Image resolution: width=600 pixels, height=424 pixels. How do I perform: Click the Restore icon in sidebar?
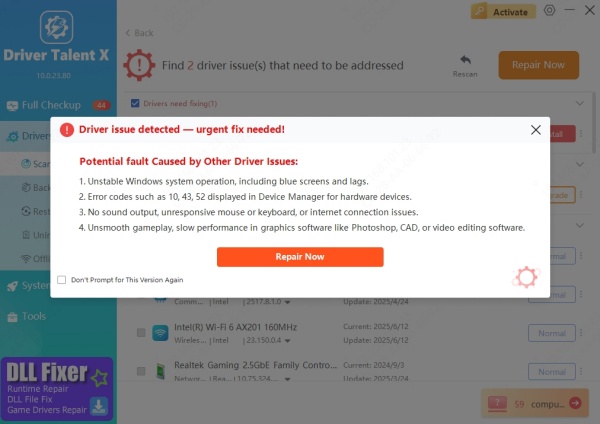tap(26, 211)
